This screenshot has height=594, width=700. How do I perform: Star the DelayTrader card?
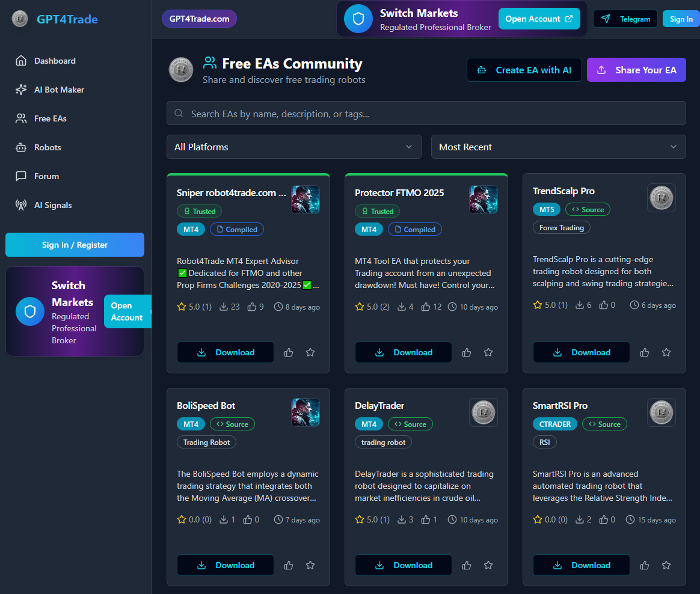pos(488,565)
